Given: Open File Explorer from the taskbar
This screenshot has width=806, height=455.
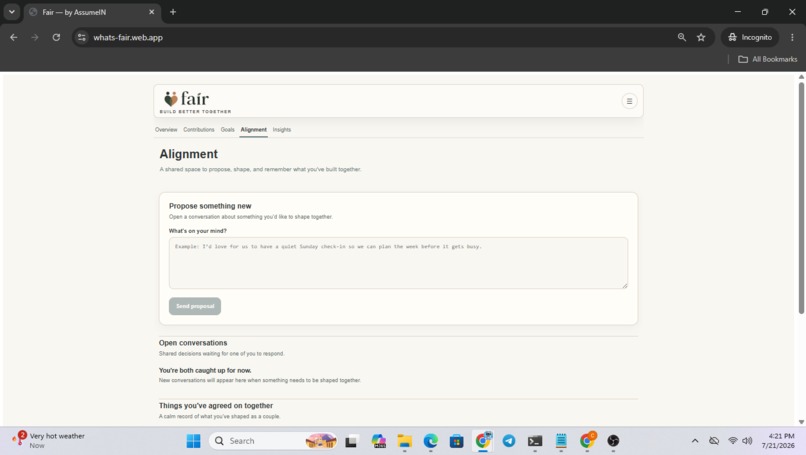Looking at the screenshot, I should (405, 441).
